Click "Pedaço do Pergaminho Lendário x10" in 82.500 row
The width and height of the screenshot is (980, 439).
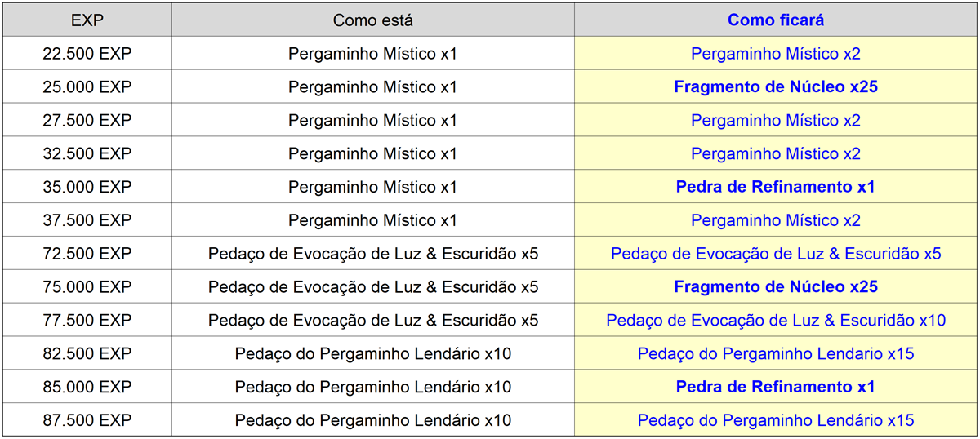pyautogui.click(x=372, y=354)
